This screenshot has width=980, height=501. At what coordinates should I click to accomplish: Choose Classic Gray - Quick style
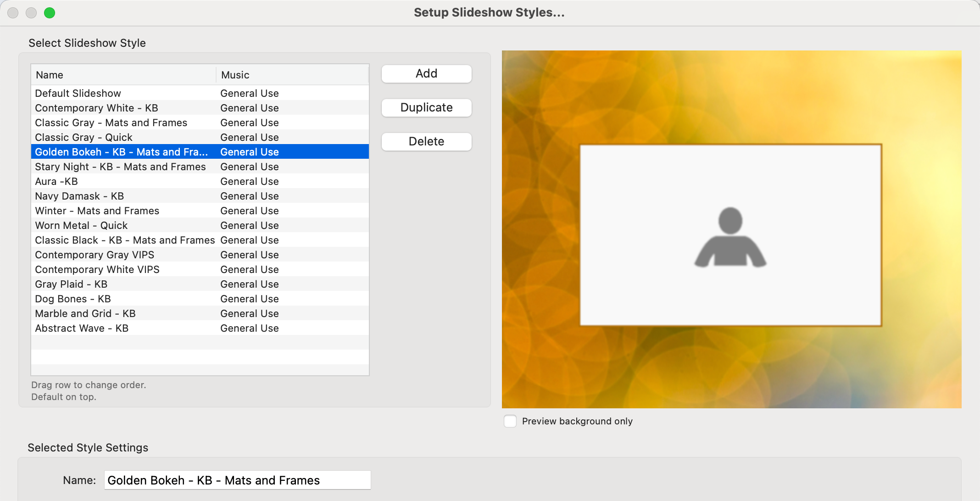84,137
